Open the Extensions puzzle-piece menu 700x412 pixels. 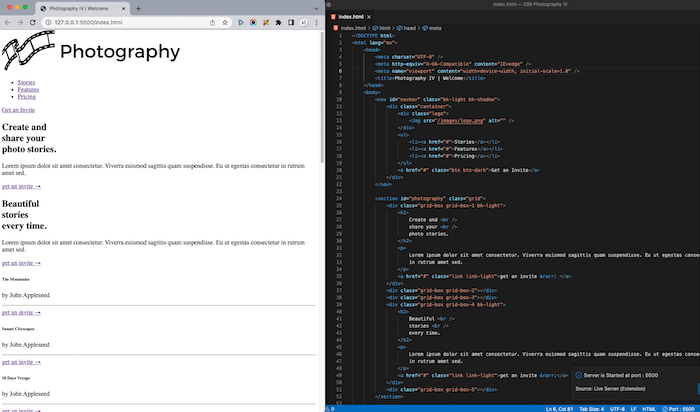pyautogui.click(x=278, y=22)
